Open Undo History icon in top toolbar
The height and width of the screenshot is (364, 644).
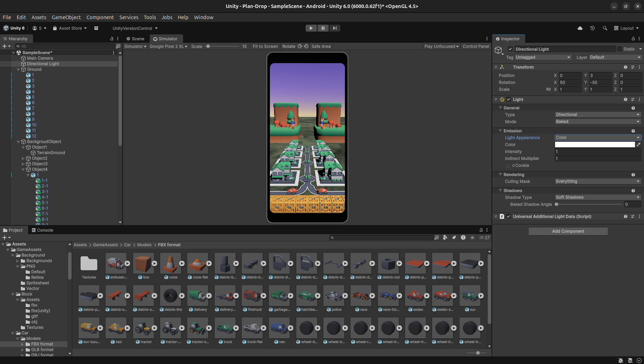click(593, 28)
